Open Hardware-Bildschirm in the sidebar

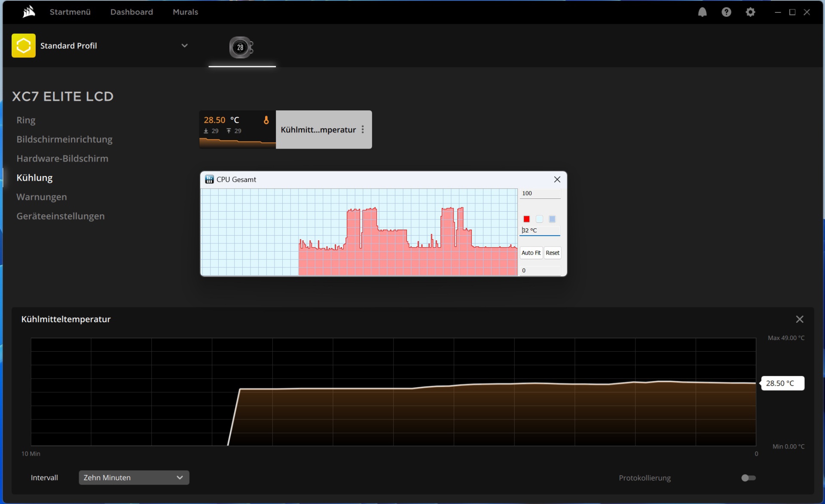point(62,159)
